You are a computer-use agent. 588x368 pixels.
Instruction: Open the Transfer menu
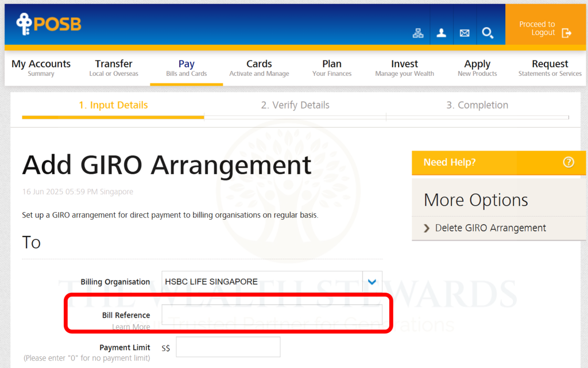click(x=114, y=68)
